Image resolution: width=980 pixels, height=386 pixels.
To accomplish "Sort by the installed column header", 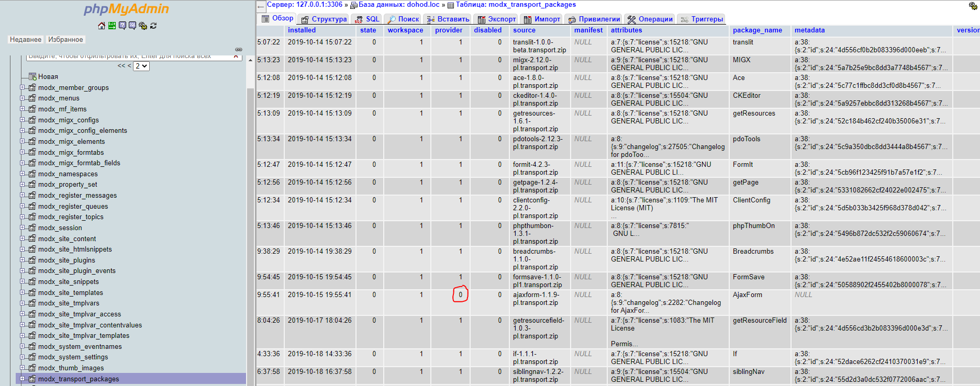I will [x=302, y=30].
